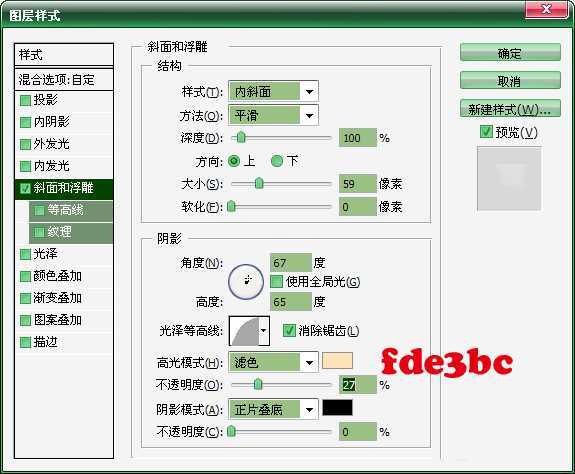This screenshot has height=474, width=575.
Task: Click the angle dial for shading
Action: pyautogui.click(x=246, y=282)
